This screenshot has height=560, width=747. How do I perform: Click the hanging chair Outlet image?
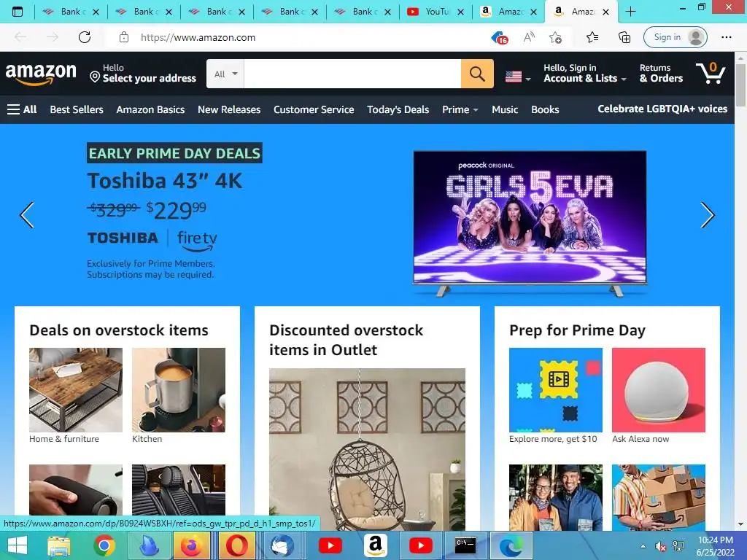[x=368, y=449]
